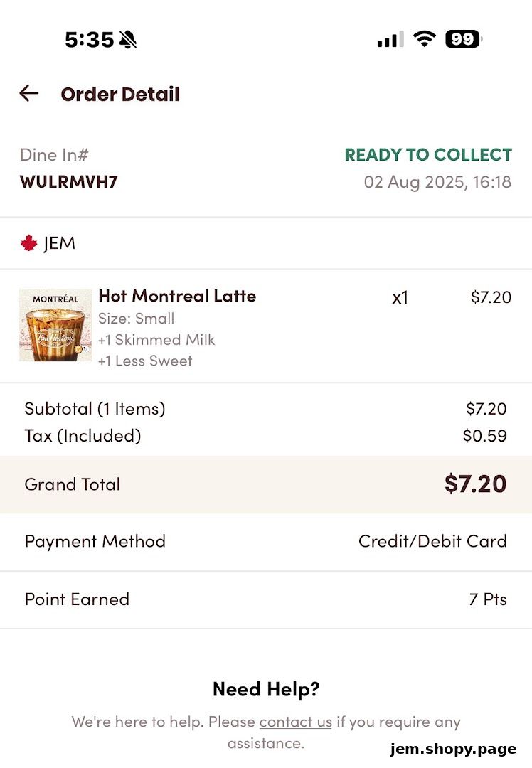532x768 pixels.
Task: Select the READY TO COLLECT status label
Action: [427, 154]
